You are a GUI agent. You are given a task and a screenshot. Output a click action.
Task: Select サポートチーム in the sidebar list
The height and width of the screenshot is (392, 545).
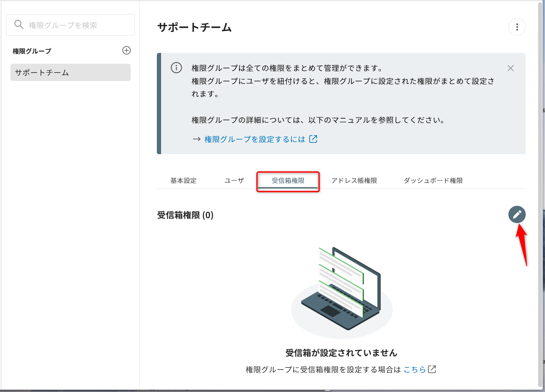71,73
